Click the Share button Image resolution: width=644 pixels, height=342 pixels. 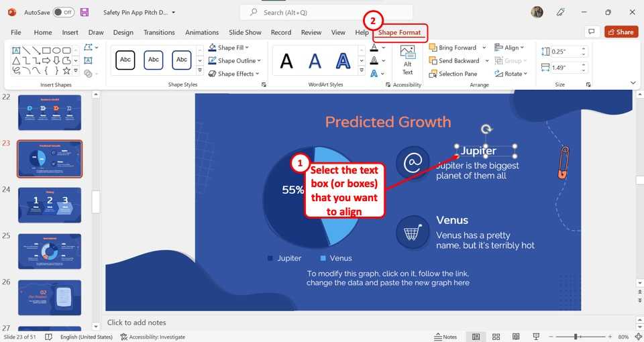[621, 32]
